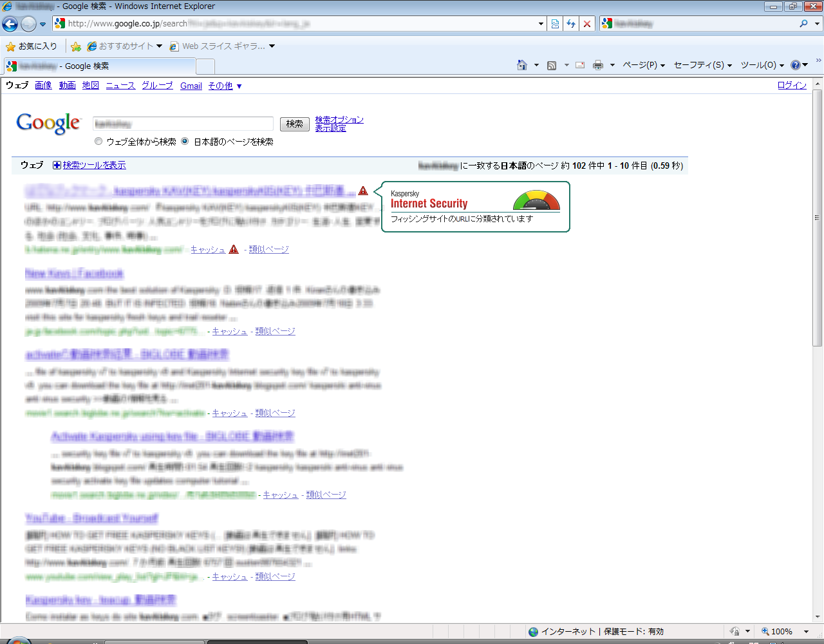The image size is (824, 644).
Task: Open the YouTube result's 類似ページ link
Action: click(x=275, y=576)
